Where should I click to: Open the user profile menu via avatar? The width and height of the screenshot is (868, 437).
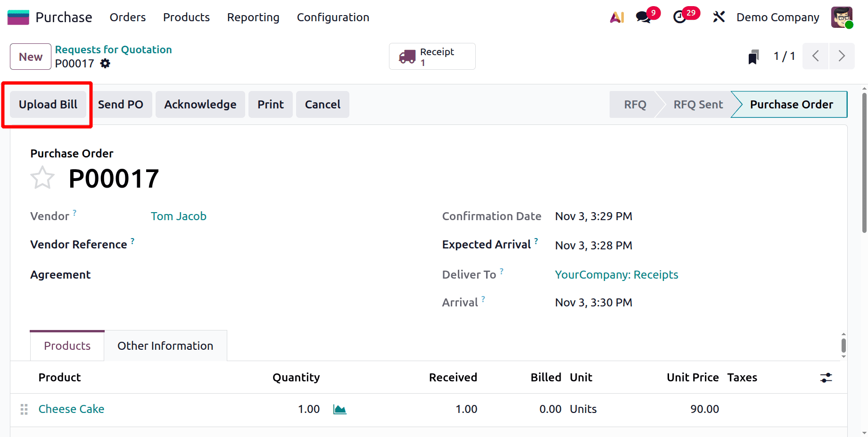pyautogui.click(x=842, y=17)
